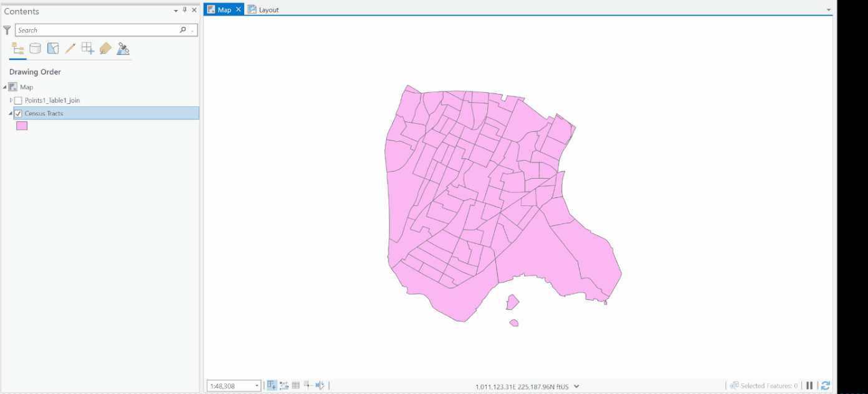
Task: Switch to List By Selection view
Action: click(x=53, y=48)
